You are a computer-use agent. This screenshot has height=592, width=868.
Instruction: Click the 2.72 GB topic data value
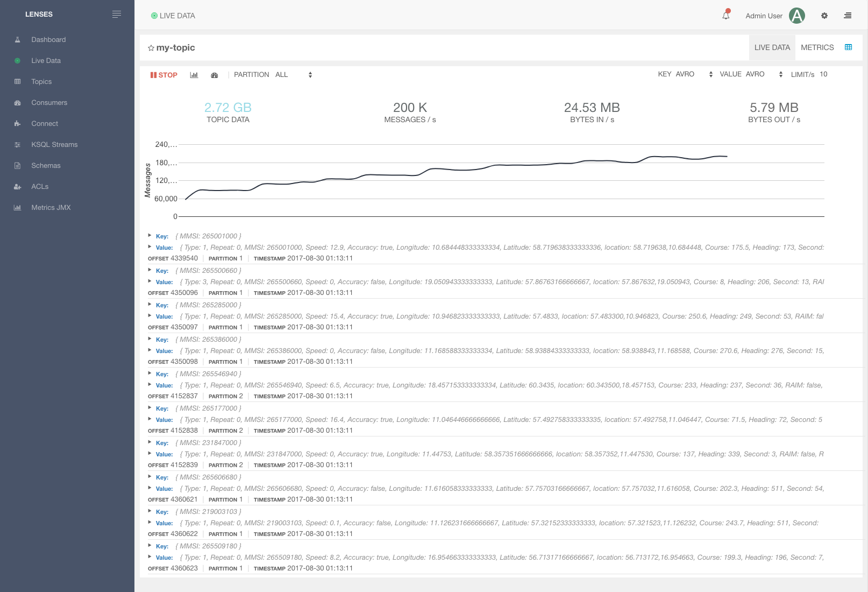pos(228,108)
